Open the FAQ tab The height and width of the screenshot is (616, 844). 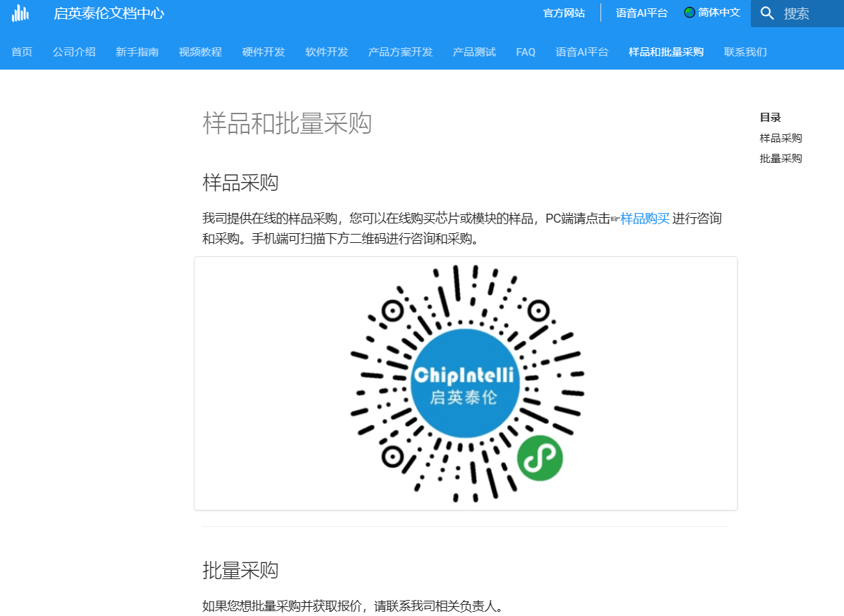pyautogui.click(x=525, y=52)
